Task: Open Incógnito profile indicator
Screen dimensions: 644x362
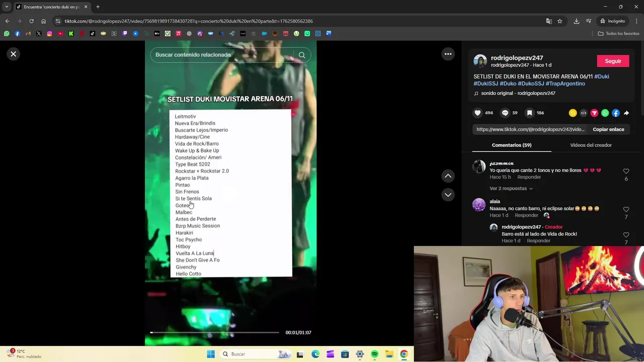Action: pyautogui.click(x=612, y=21)
